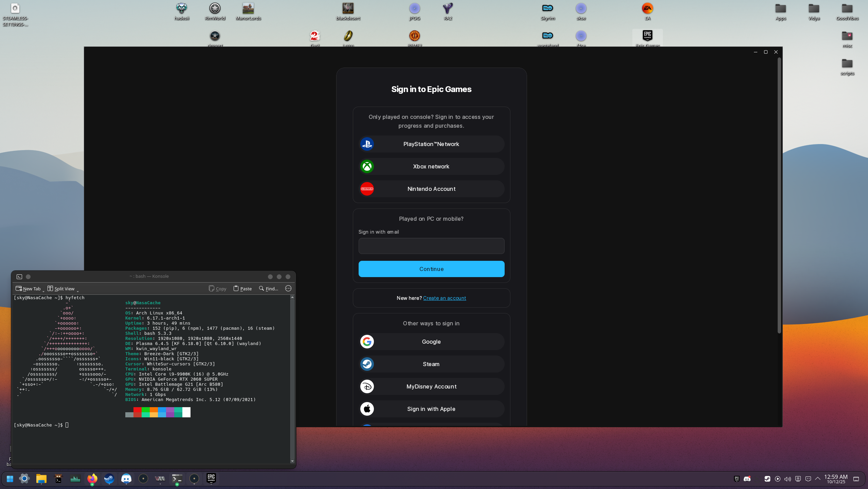Open Find in Konsole toolbar
This screenshot has width=868, height=489.
[268, 289]
